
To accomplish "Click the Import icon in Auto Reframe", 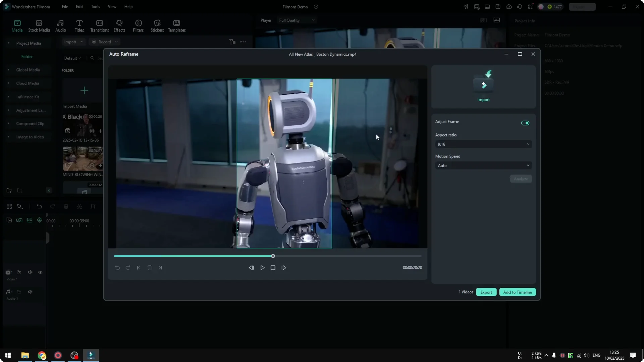I will coord(483,85).
